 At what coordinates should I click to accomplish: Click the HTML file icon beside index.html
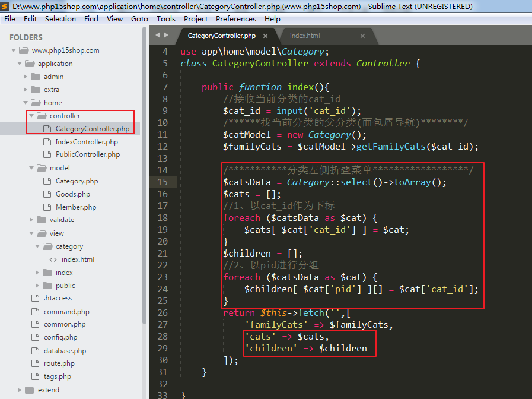tap(53, 259)
